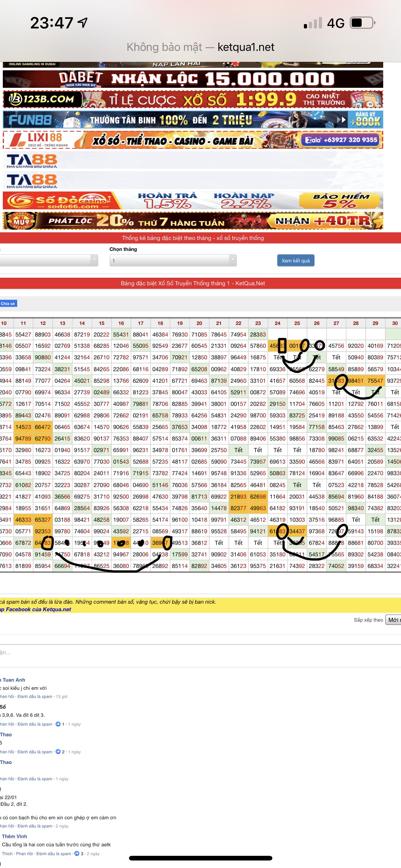This screenshot has height=868, width=401.
Task: Expand the Sắp xếp theo sort dropdown
Action: [393, 620]
